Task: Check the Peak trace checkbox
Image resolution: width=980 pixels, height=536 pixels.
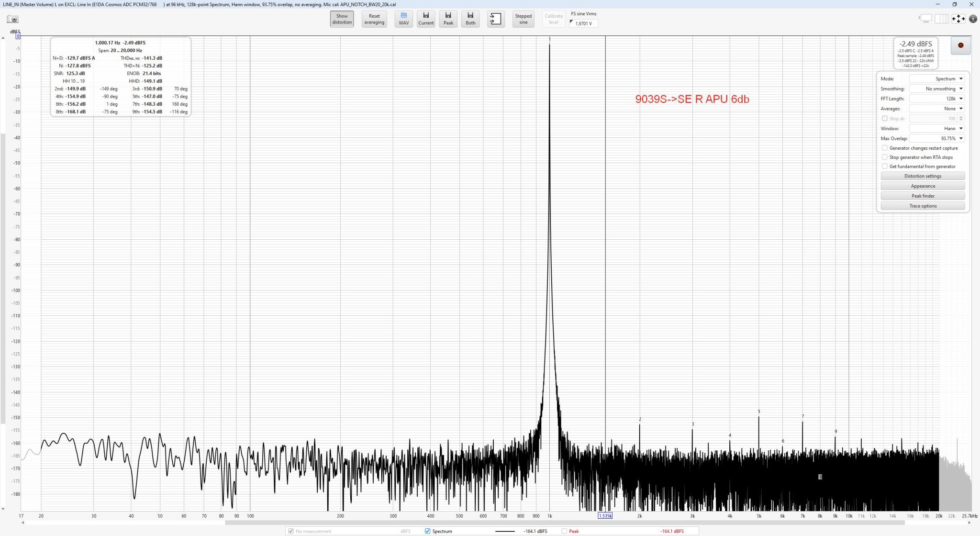Action: click(x=564, y=531)
